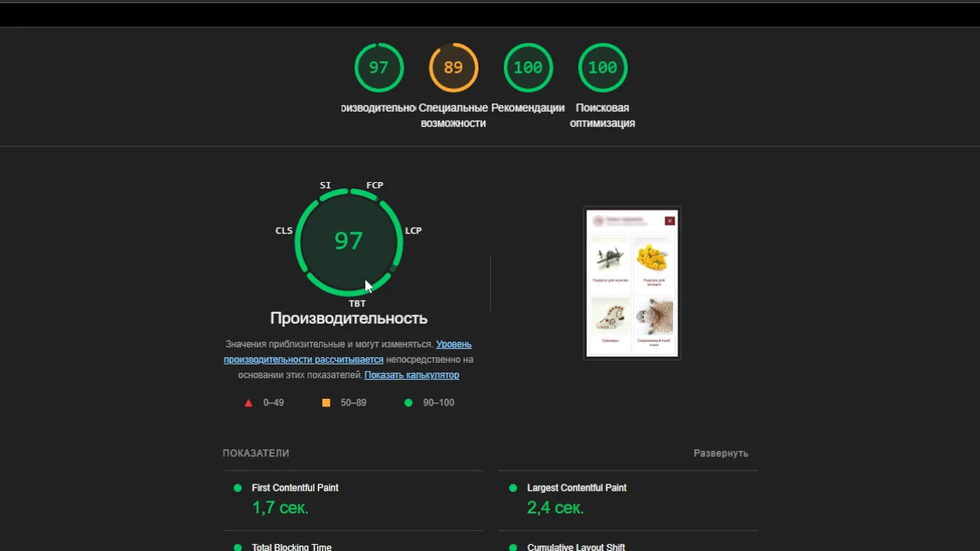Select the orange 89 Специальные возможности gauge

pos(453,67)
